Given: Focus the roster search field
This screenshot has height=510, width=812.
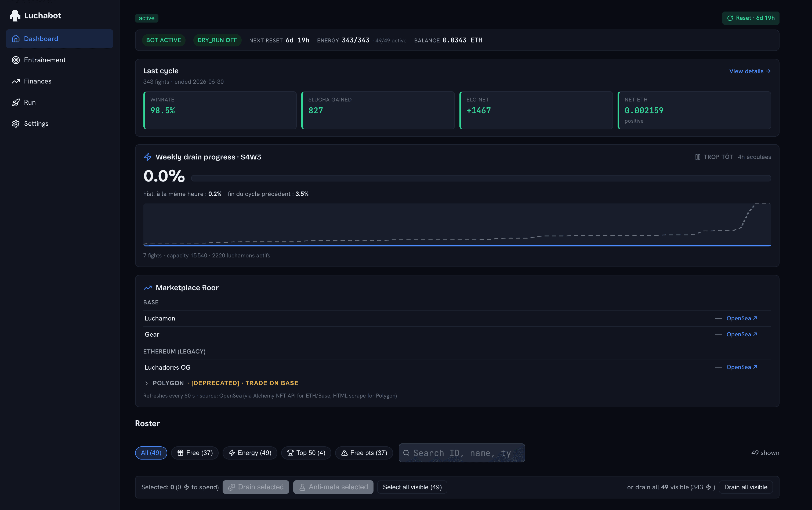Looking at the screenshot, I should (x=462, y=453).
